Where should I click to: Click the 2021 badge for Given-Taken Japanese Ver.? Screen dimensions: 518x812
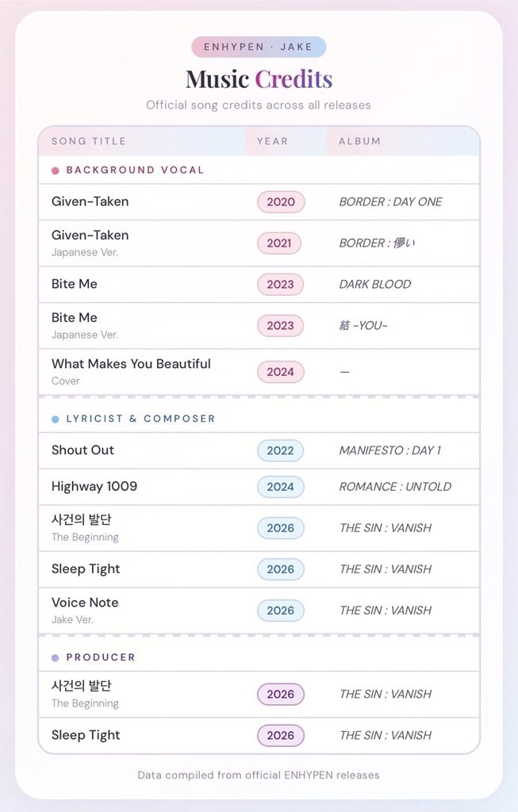coord(279,243)
